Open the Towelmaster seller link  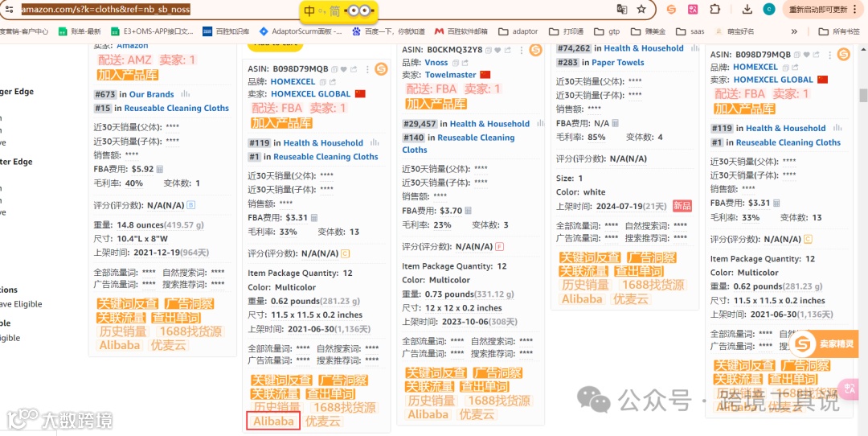pos(451,75)
